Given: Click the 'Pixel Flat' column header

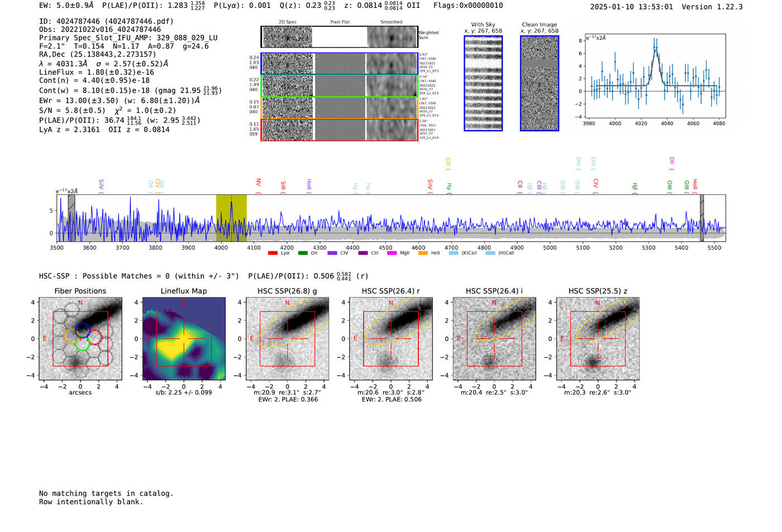Looking at the screenshot, I should click(340, 22).
